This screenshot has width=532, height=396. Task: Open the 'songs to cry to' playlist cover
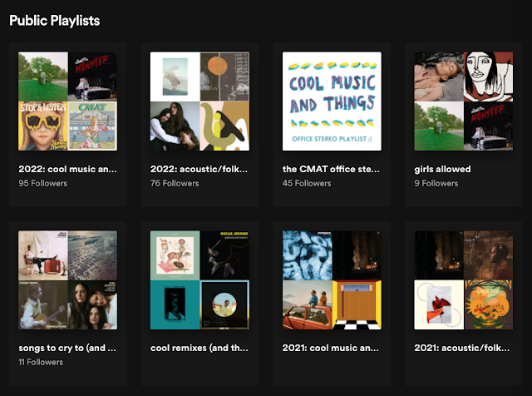coord(67,280)
